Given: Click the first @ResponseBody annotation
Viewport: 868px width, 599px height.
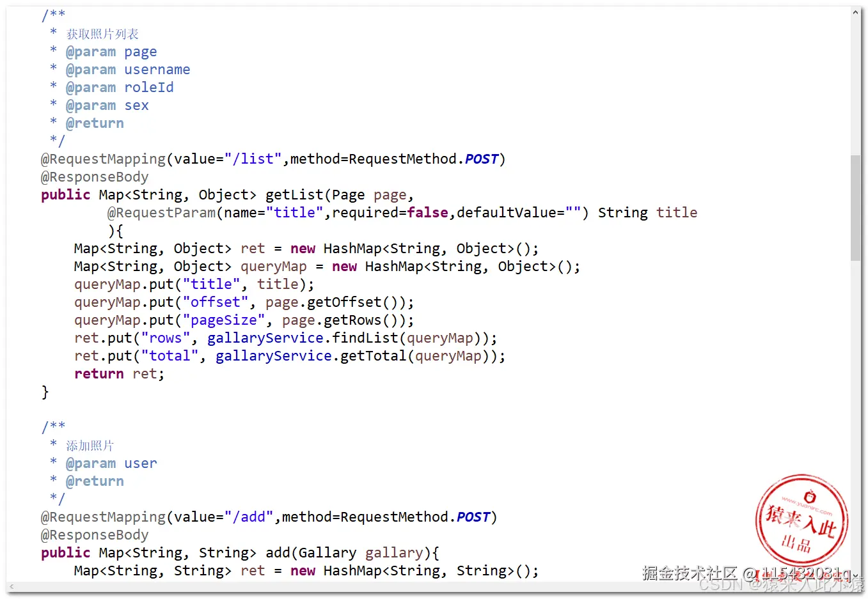Looking at the screenshot, I should [x=95, y=176].
